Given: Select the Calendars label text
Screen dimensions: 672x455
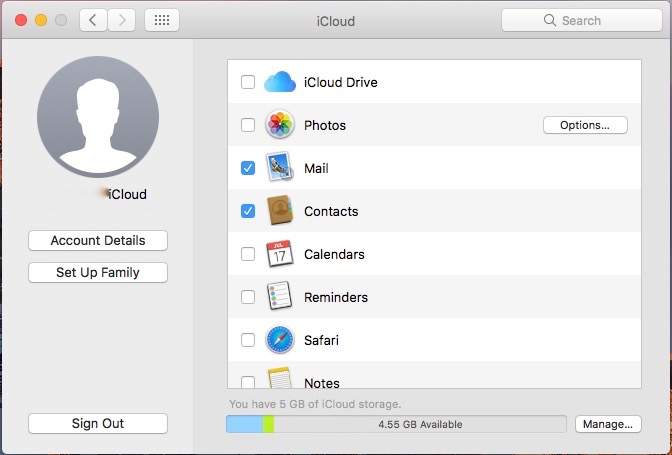Looking at the screenshot, I should tap(334, 254).
